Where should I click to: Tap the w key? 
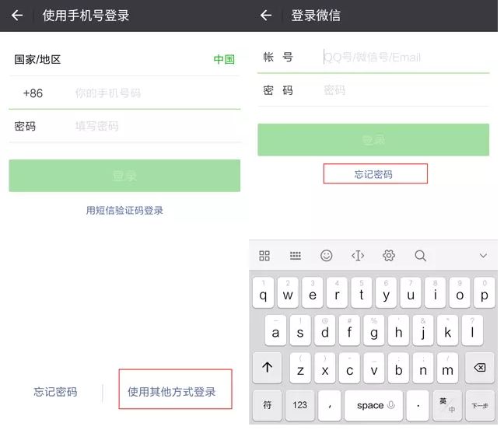(x=288, y=293)
